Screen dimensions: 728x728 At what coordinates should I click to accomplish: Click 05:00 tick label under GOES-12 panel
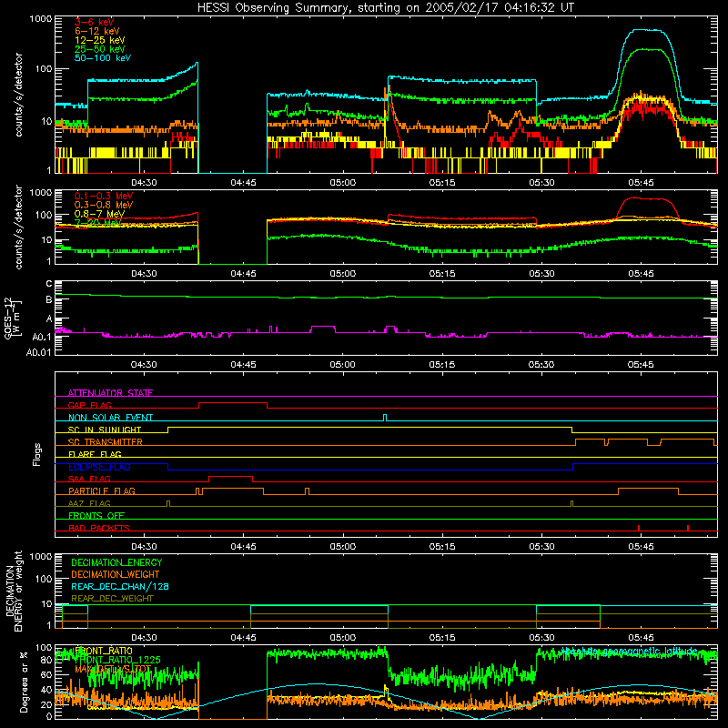point(343,365)
